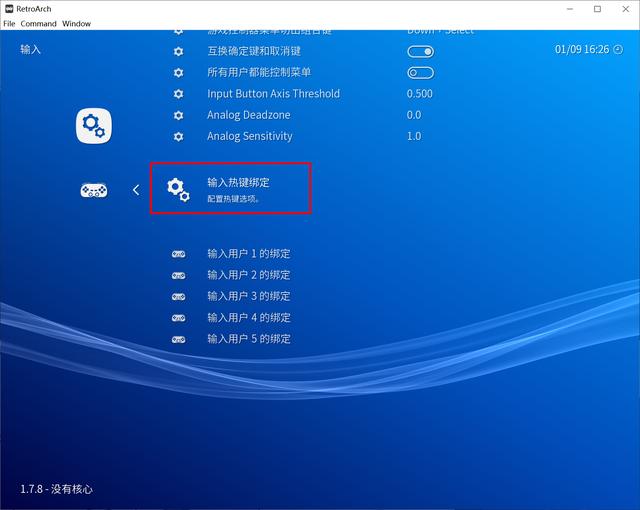The width and height of the screenshot is (640, 510).
Task: Click the Analog Sensitivity value 1.0
Action: click(414, 136)
